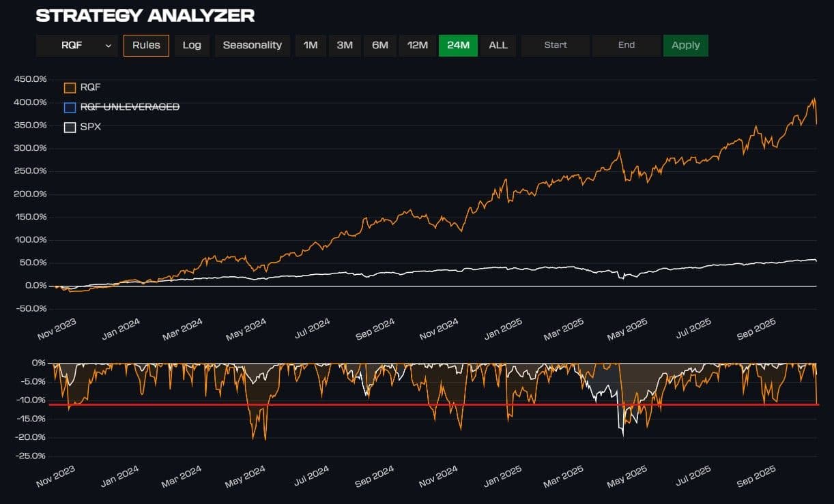Open the RQF strategy dropdown
834x504 pixels.
point(76,46)
